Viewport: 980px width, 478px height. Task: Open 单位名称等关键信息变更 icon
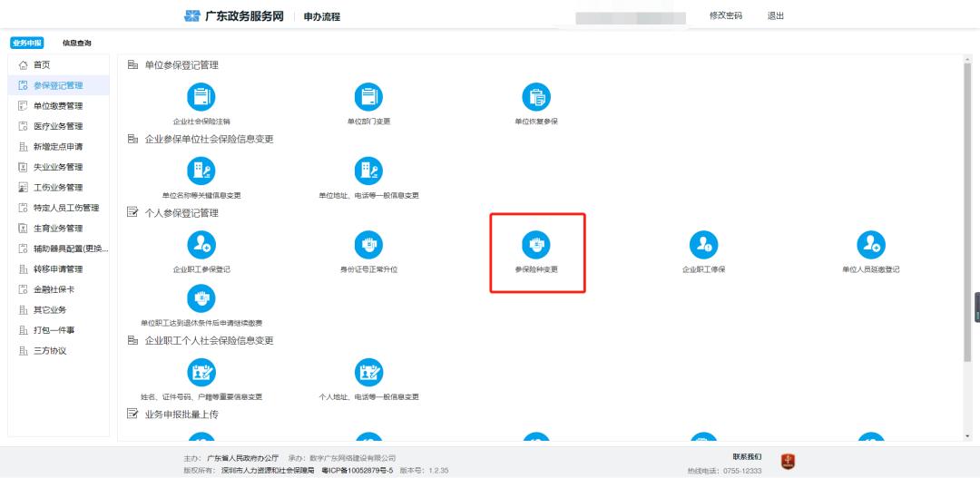pos(201,171)
